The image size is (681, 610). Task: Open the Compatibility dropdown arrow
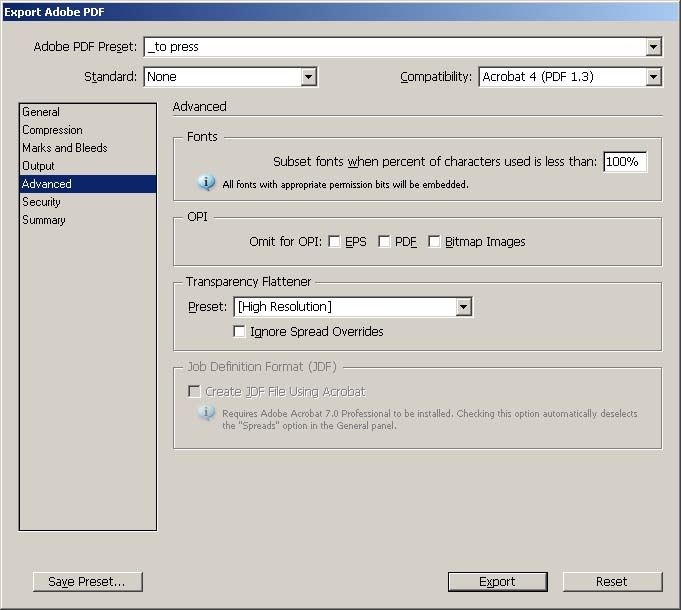point(653,77)
